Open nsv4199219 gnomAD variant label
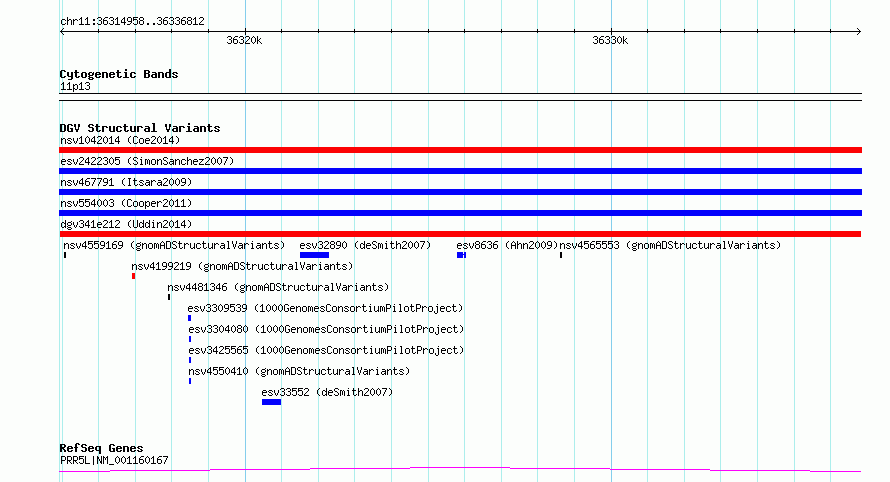890x482 pixels. point(242,266)
